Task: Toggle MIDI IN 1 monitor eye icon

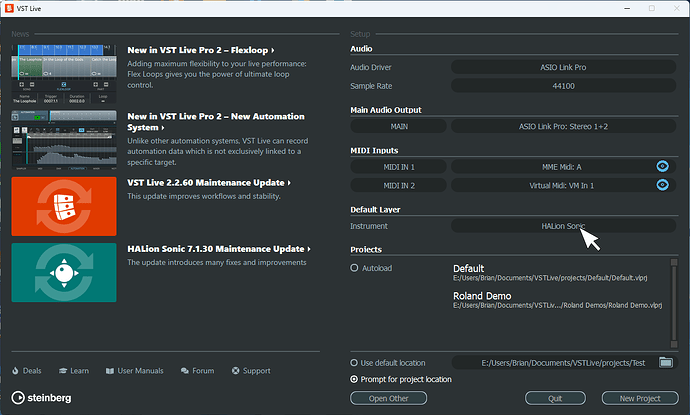Action: (x=662, y=167)
